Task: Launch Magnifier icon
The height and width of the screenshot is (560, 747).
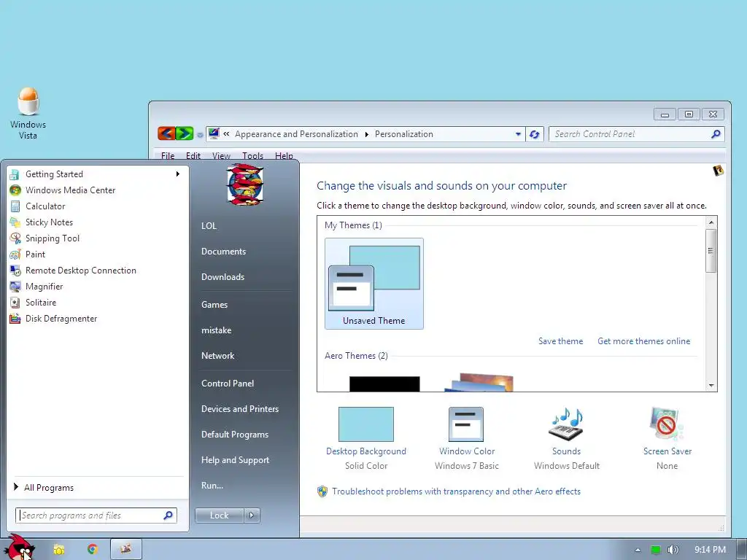Action: (15, 286)
